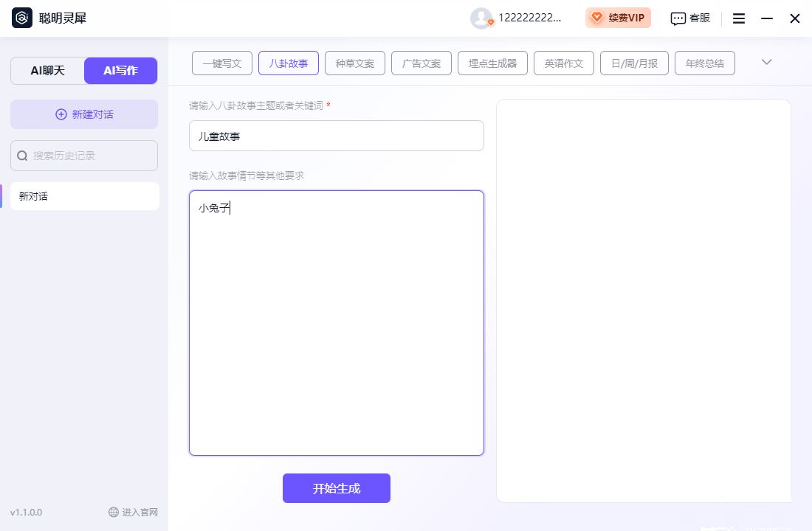Open the 英语作文 template
The height and width of the screenshot is (531, 812).
click(563, 63)
